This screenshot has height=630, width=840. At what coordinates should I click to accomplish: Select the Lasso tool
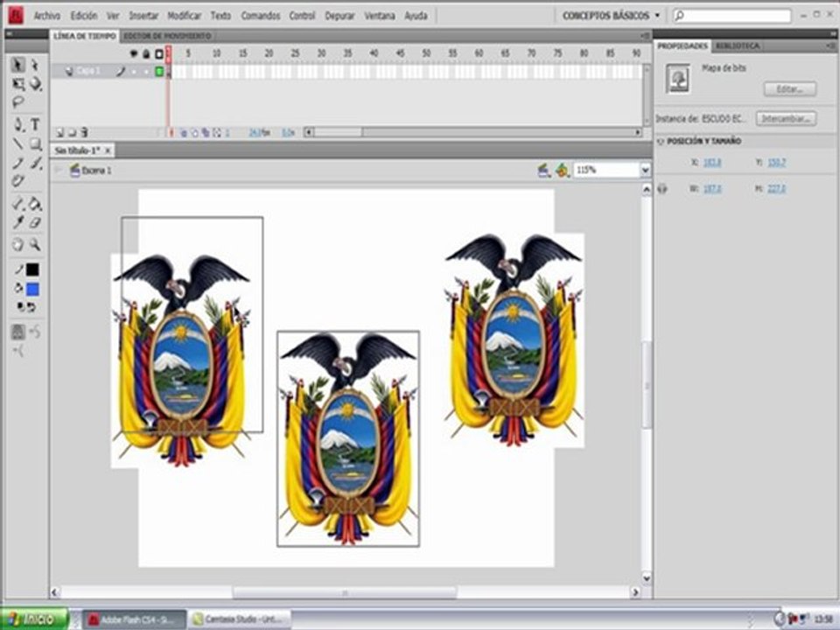coord(17,102)
